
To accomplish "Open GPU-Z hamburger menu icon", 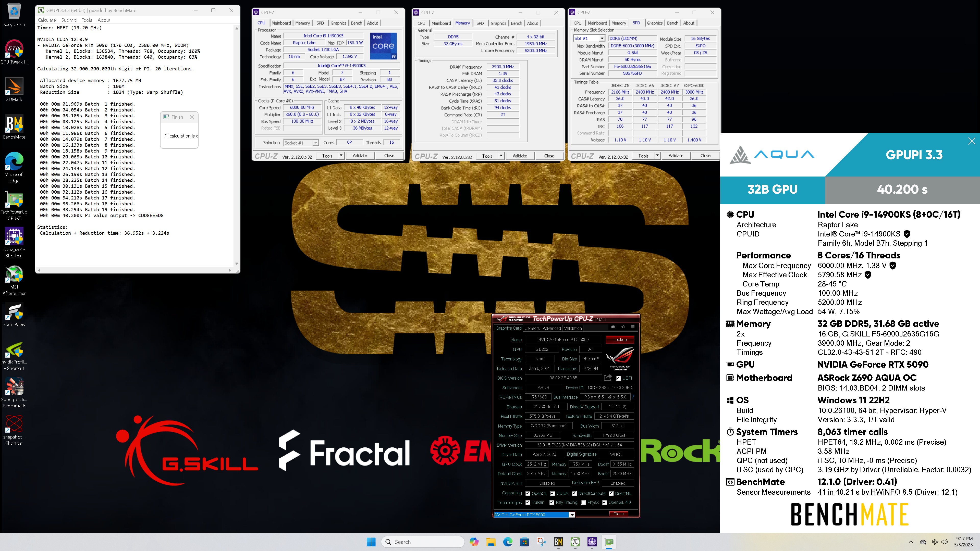I will click(633, 327).
